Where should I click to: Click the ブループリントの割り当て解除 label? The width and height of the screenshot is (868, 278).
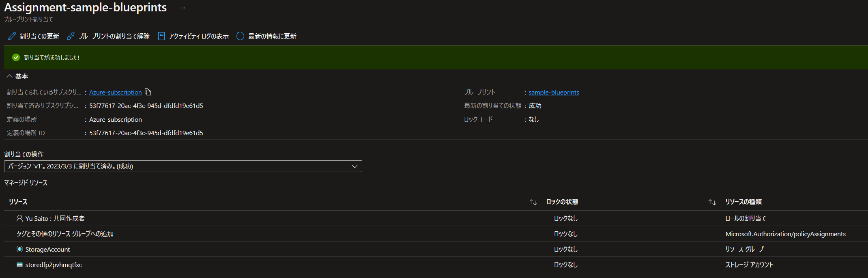click(114, 36)
